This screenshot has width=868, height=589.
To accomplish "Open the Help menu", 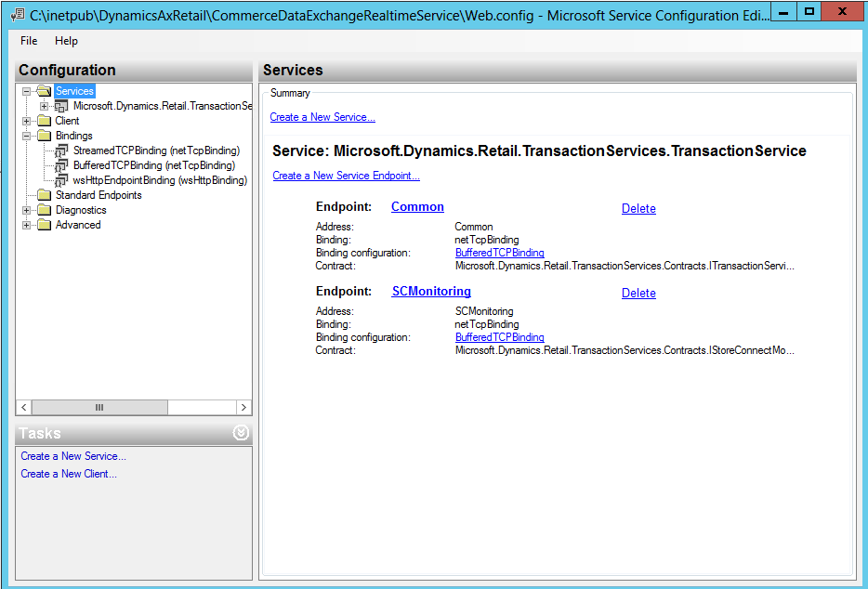I will point(66,41).
